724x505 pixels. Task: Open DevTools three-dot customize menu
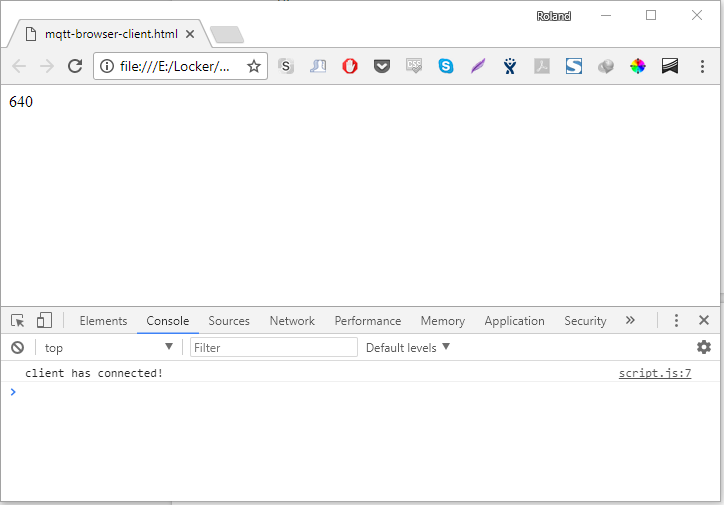[676, 321]
